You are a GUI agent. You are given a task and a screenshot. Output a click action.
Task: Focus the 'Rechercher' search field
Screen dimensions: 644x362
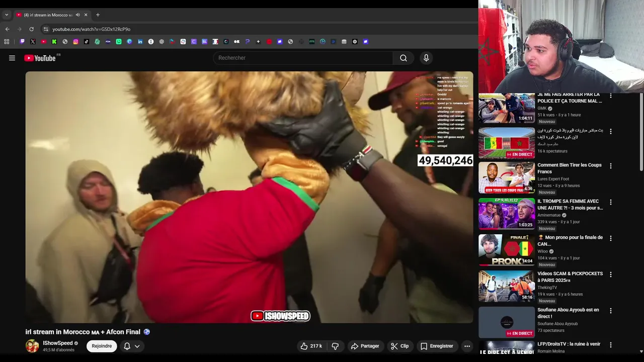click(303, 58)
